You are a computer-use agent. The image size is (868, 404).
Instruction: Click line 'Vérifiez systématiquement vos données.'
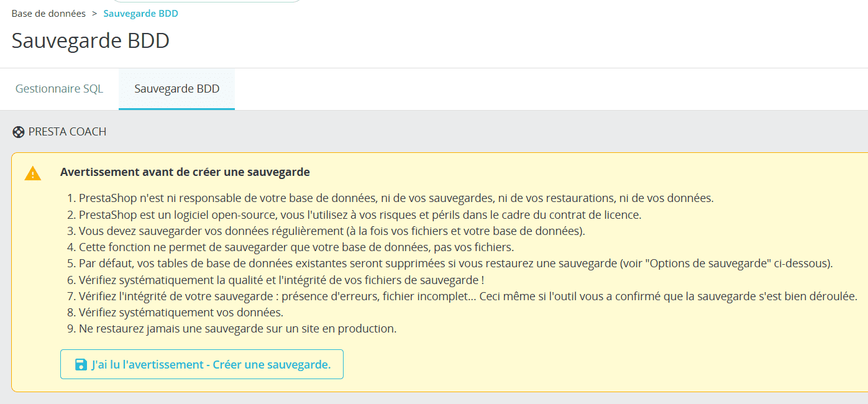(x=181, y=312)
